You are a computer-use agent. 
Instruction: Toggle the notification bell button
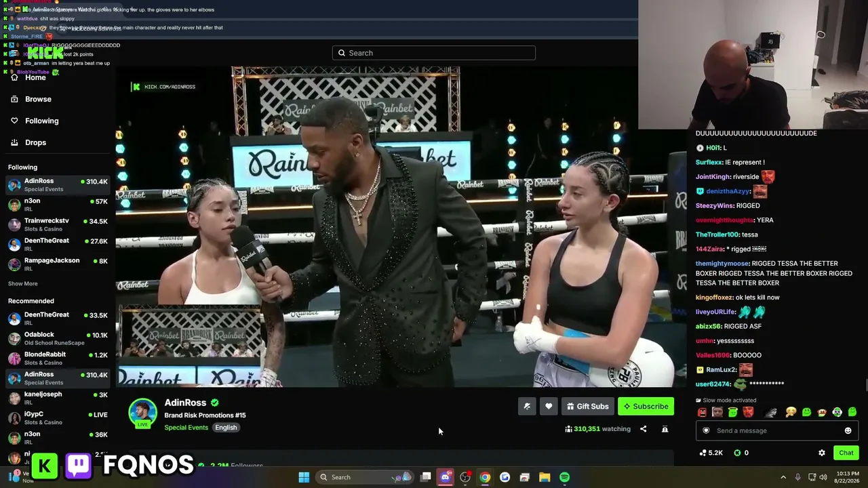[x=527, y=406]
